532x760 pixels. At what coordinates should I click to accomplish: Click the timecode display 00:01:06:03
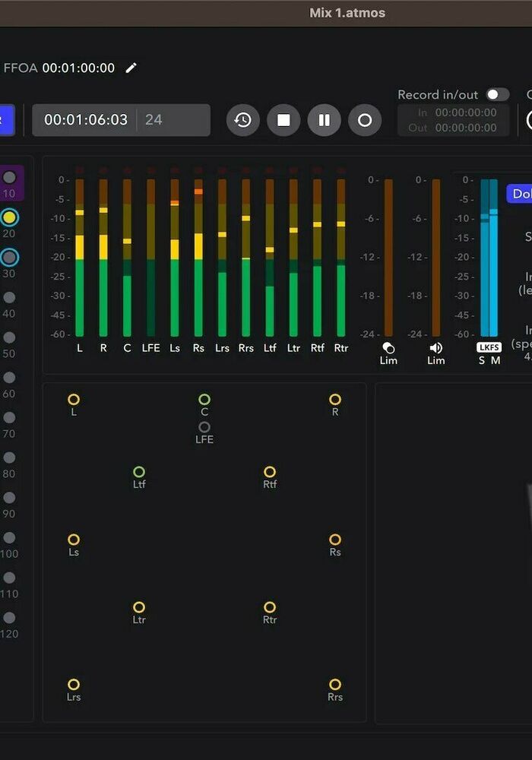pos(85,120)
